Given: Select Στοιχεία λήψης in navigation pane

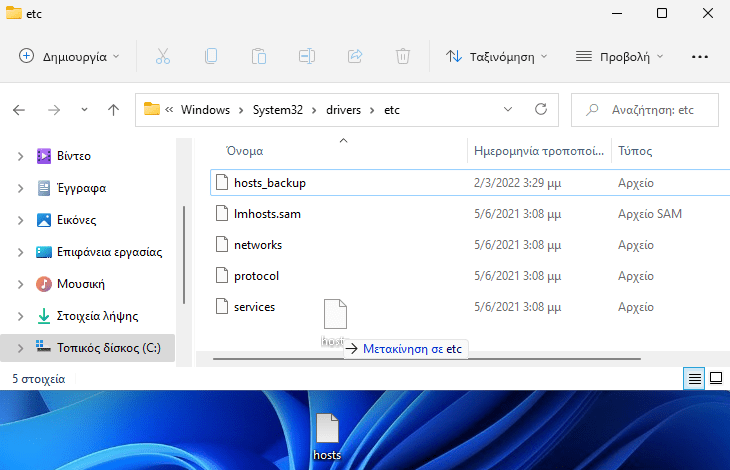Looking at the screenshot, I should [97, 316].
